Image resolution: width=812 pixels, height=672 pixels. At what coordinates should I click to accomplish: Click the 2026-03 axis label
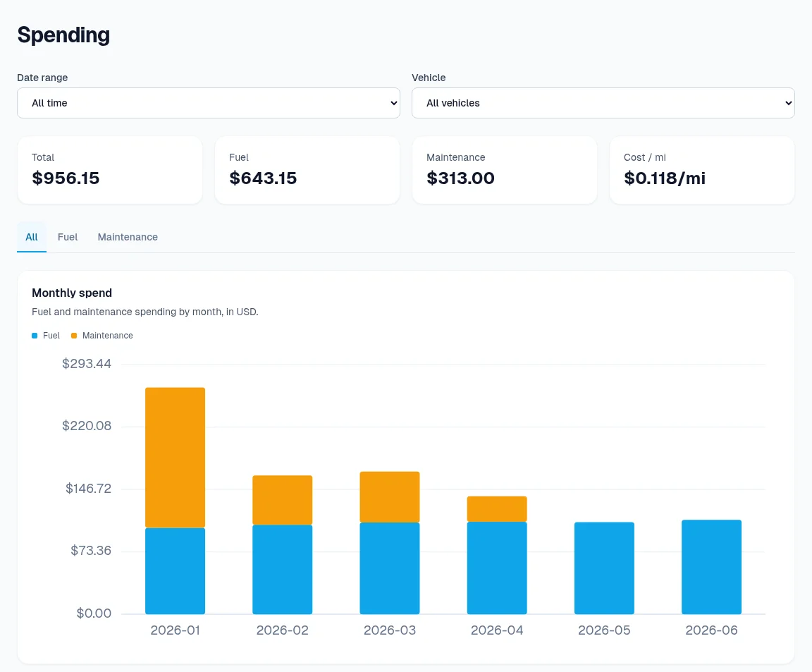(x=389, y=630)
